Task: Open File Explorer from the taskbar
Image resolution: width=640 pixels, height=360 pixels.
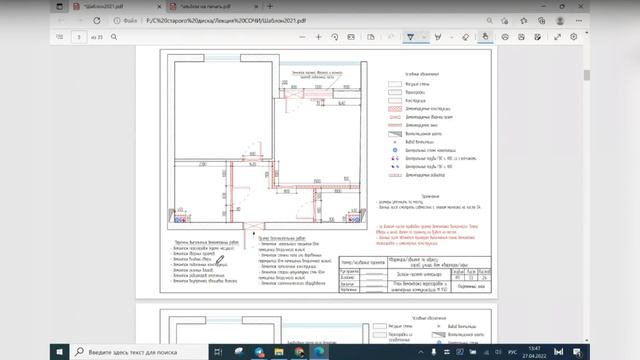Action: coord(279,352)
